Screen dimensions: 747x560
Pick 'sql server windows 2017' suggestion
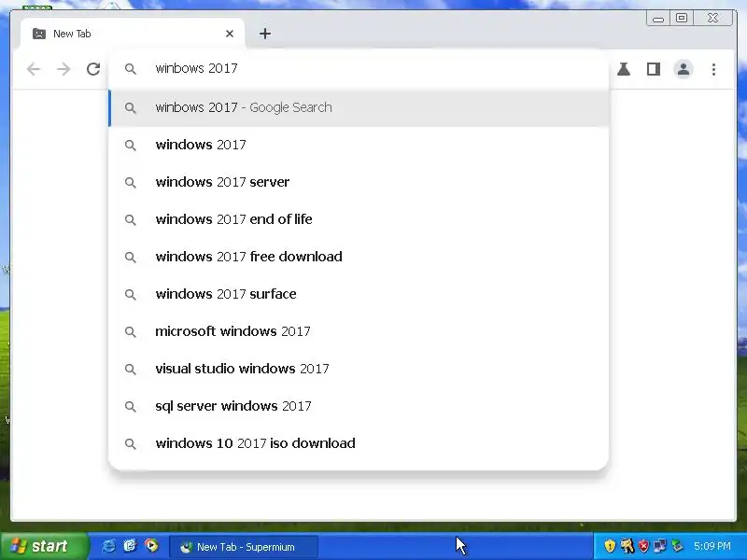click(359, 406)
